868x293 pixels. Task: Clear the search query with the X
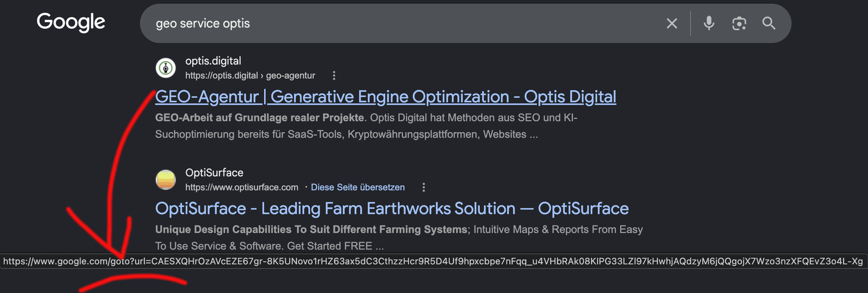(x=672, y=23)
